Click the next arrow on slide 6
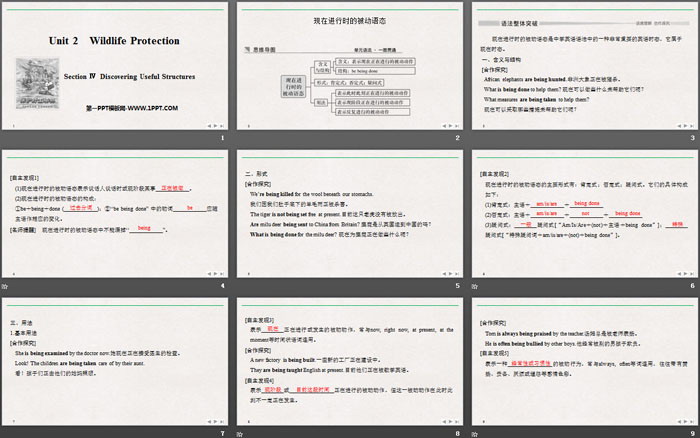The width and height of the screenshot is (700, 438). (686, 272)
